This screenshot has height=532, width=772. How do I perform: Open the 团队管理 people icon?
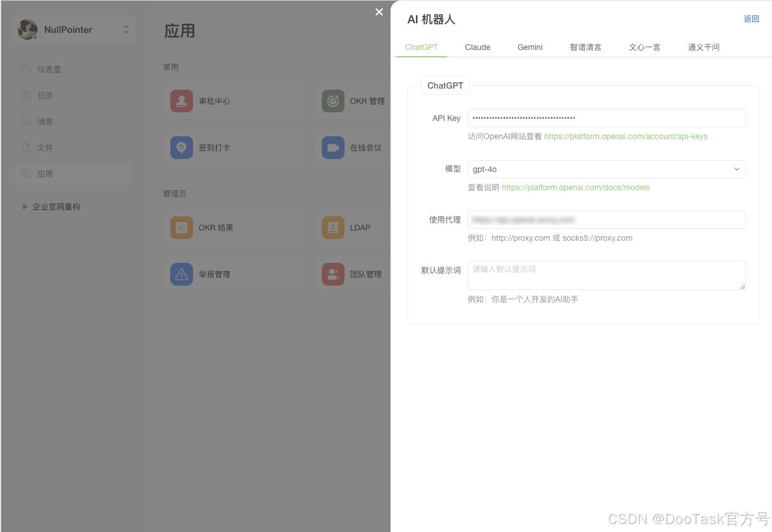point(333,274)
